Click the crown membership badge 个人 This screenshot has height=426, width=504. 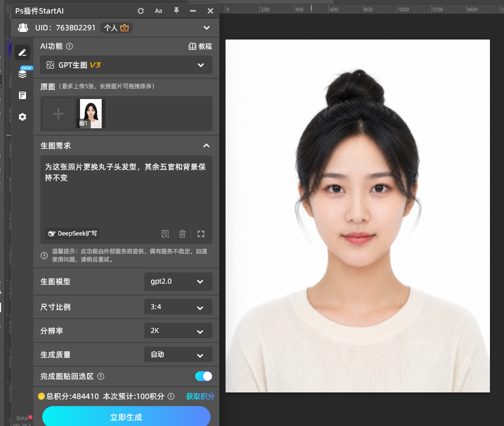click(x=116, y=28)
